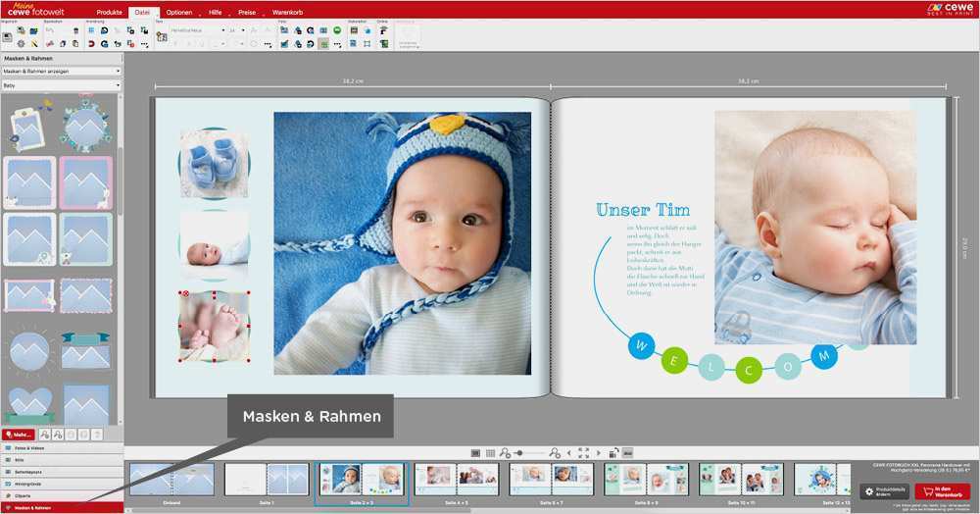Open the Cliparts panel section
Viewport: 980px width, 514px height.
(61, 495)
